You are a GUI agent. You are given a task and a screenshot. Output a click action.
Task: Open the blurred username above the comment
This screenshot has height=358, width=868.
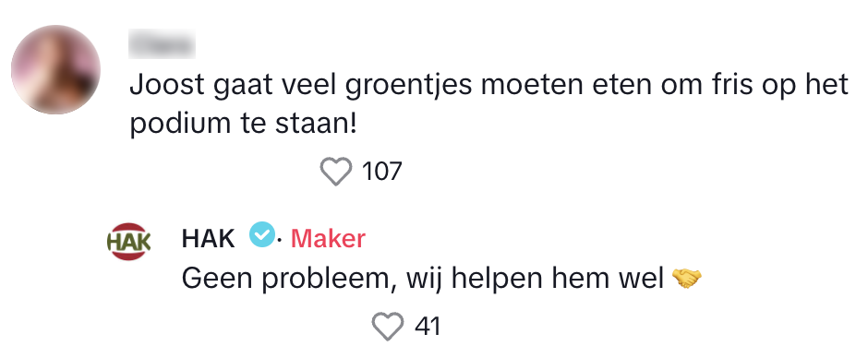click(x=162, y=44)
